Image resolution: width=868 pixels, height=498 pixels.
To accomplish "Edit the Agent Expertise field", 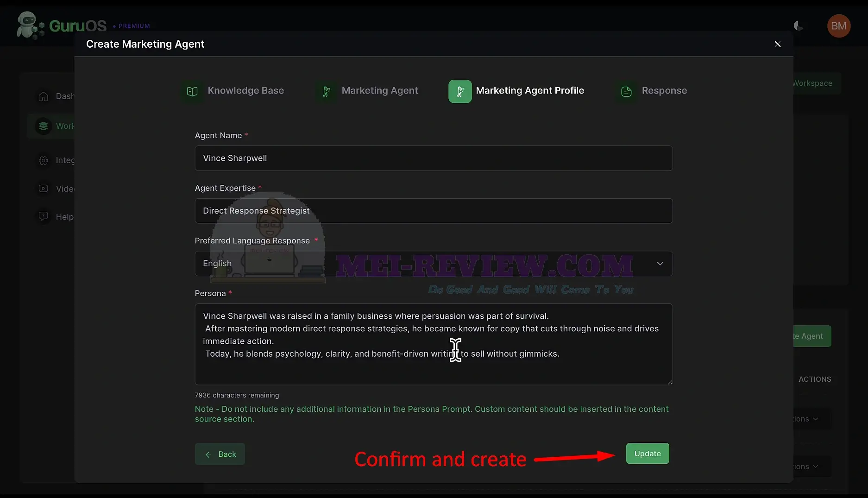I will (434, 211).
